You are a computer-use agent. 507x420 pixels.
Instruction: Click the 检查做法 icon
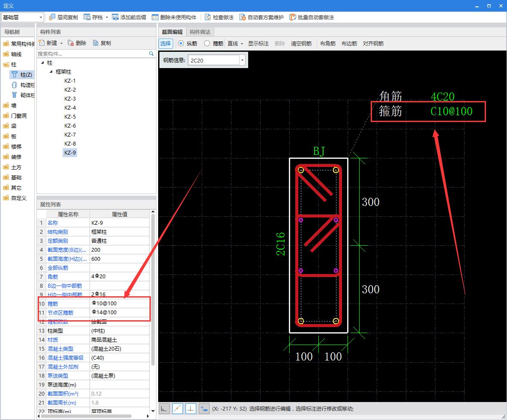tap(208, 17)
